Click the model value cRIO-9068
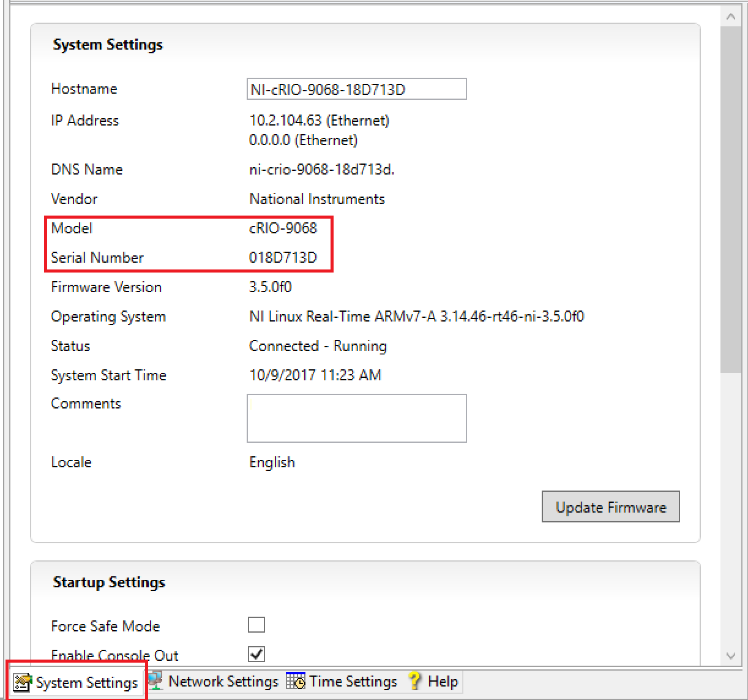Image resolution: width=748 pixels, height=700 pixels. point(283,228)
